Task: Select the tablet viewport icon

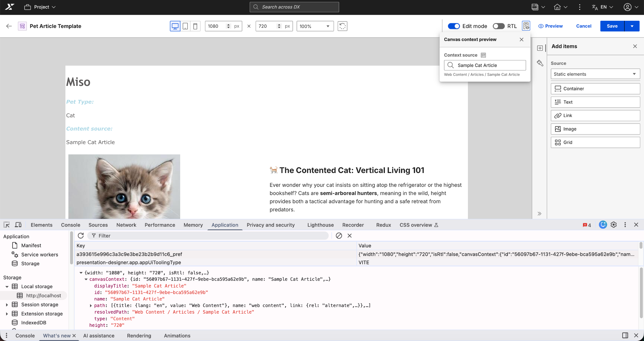Action: point(185,26)
